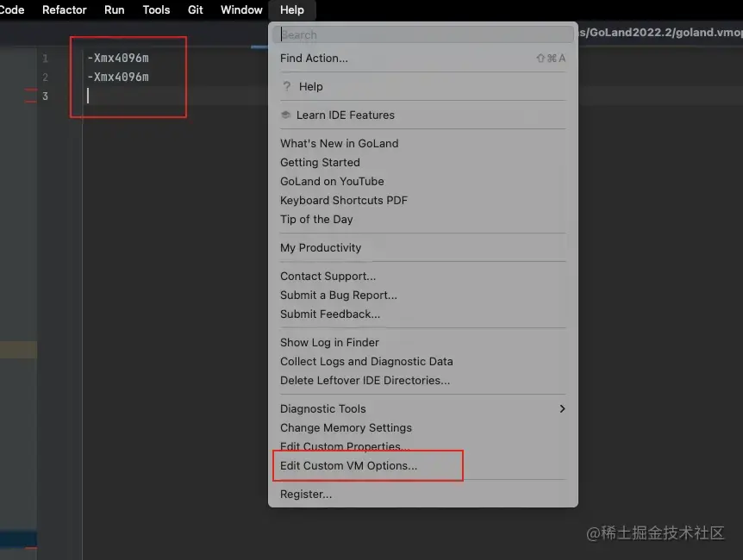Select Submit a Bug Report...
This screenshot has height=560, width=743.
tap(422, 296)
